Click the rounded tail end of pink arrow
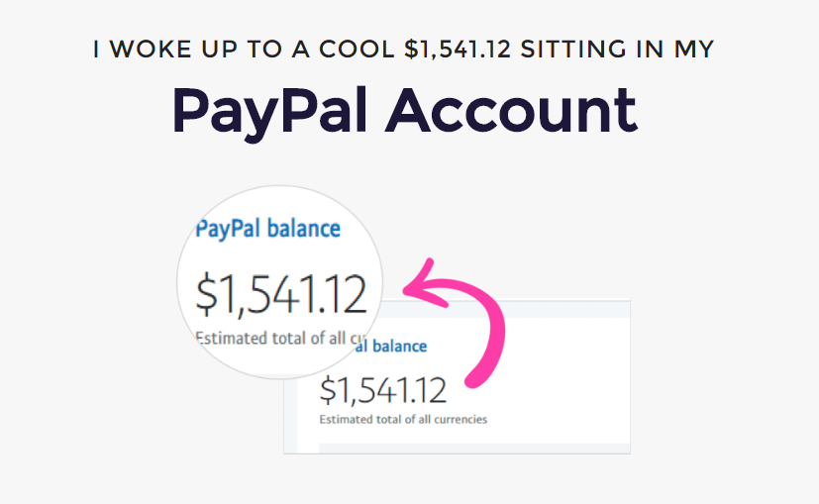Screen dimensions: 819x504 tap(474, 376)
